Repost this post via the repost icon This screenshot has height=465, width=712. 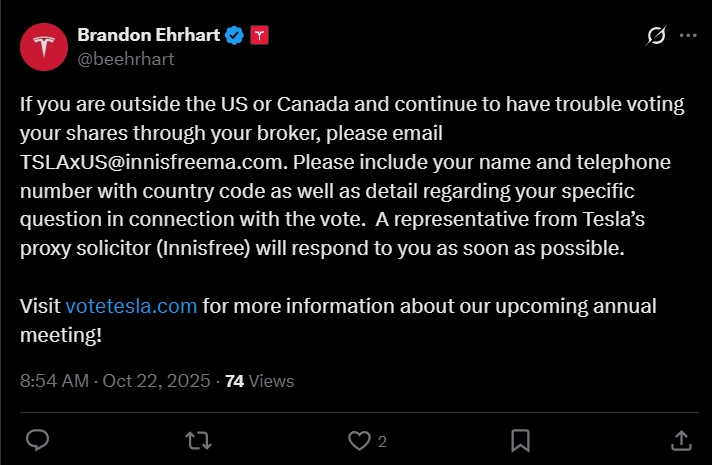pyautogui.click(x=198, y=440)
